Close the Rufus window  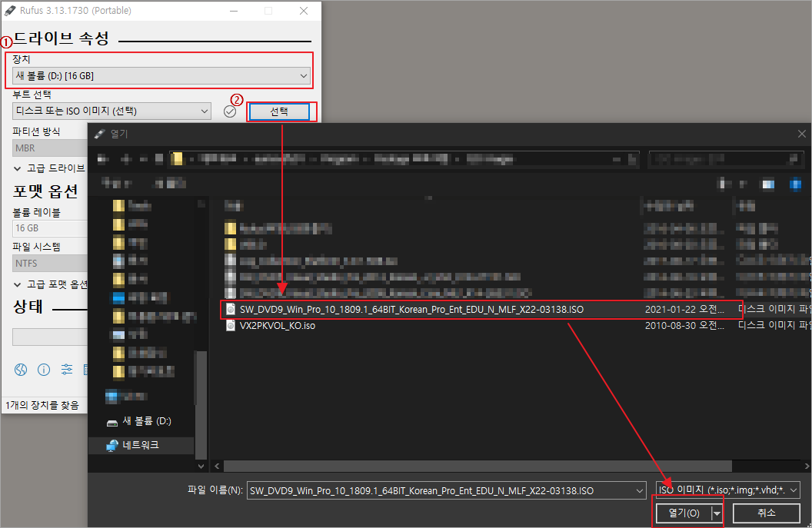pyautogui.click(x=304, y=11)
